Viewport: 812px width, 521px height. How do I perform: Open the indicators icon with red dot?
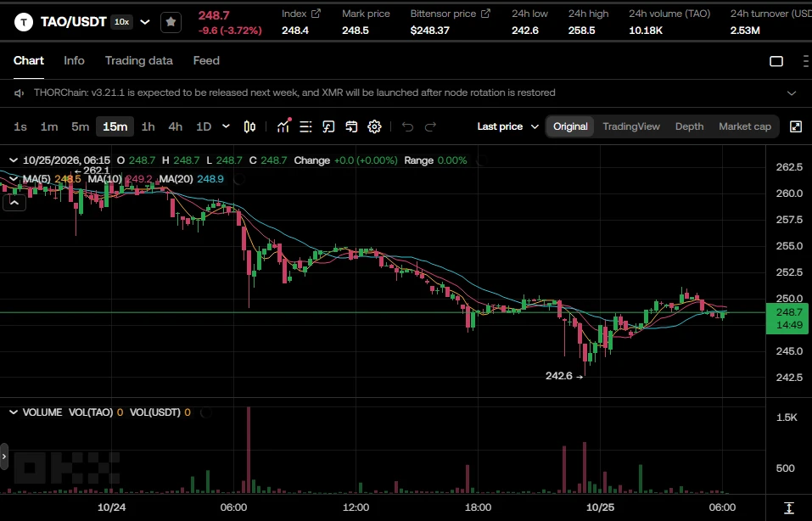click(x=283, y=126)
